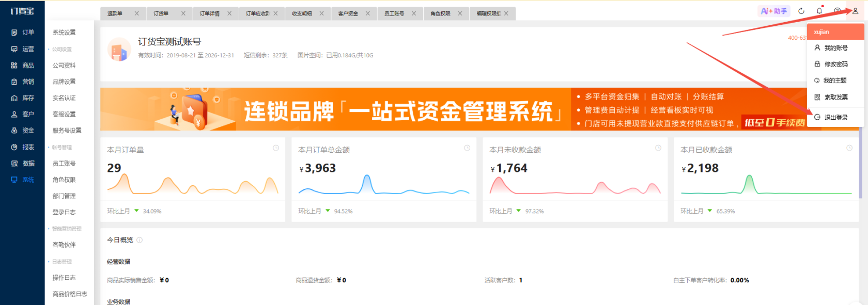
Task: Switch to the 角色权限 tab
Action: 441,13
